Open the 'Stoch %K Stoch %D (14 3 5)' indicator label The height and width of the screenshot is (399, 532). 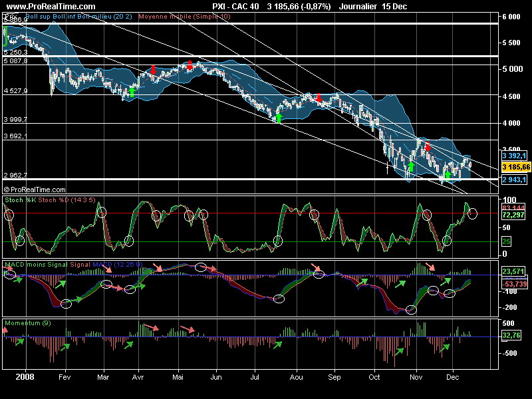51,200
